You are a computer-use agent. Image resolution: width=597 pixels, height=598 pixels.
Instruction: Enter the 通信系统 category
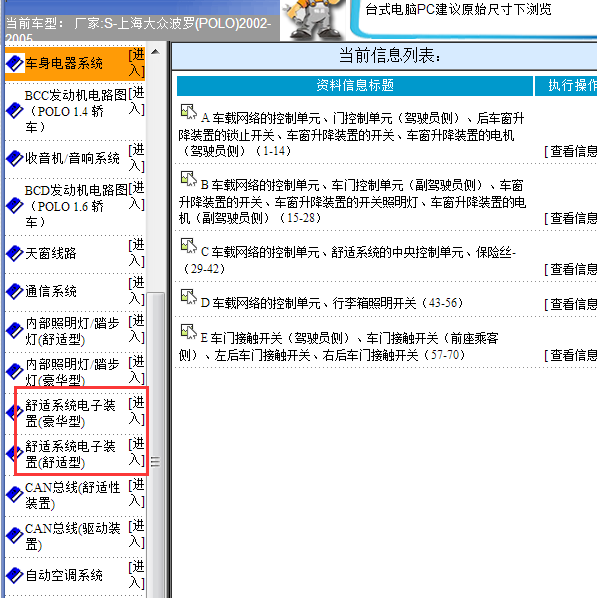click(x=136, y=291)
